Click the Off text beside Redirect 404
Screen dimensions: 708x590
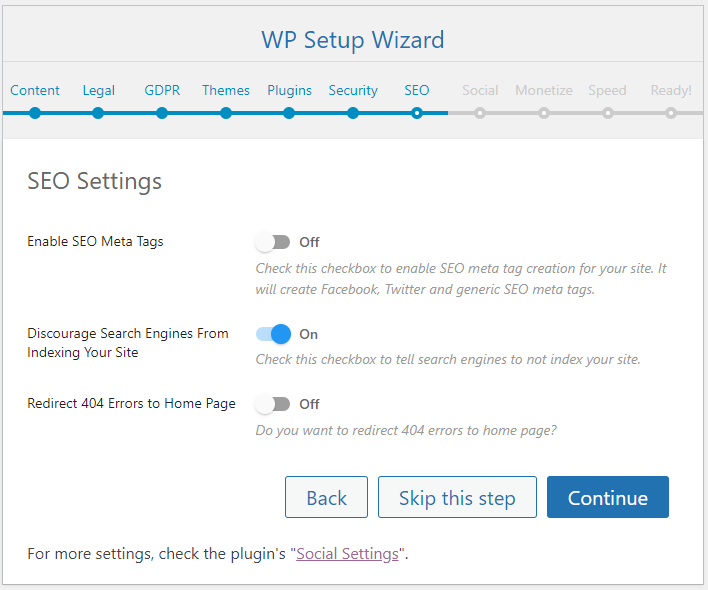click(309, 404)
